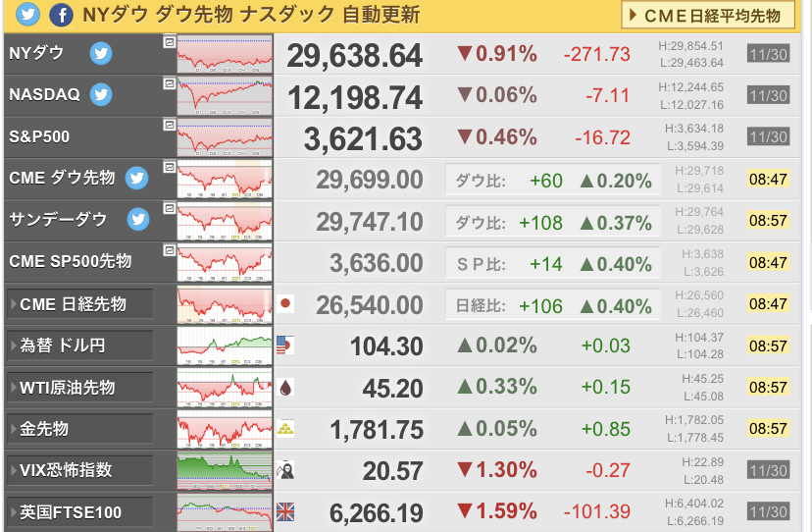
Task: Click the NASDAQ mini chart thumbnail
Action: click(x=225, y=96)
